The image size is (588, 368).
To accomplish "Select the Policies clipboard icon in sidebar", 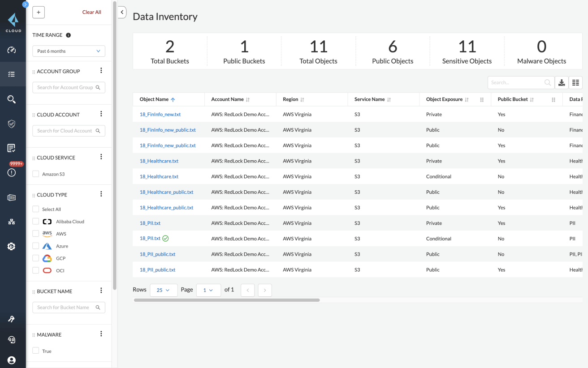I will pyautogui.click(x=12, y=148).
